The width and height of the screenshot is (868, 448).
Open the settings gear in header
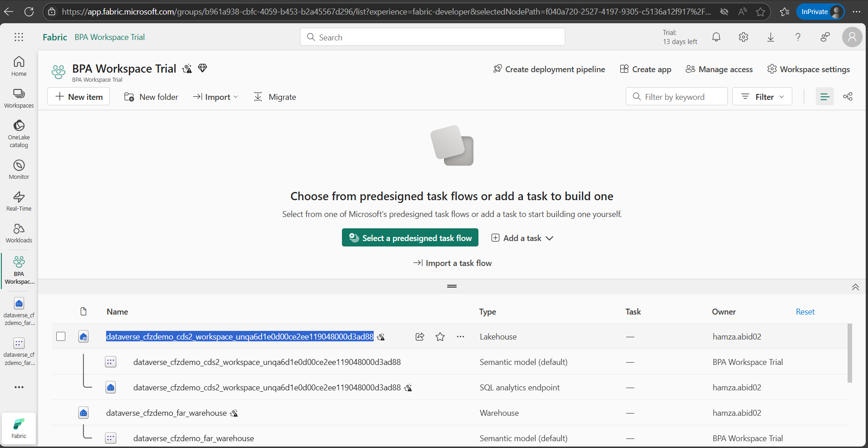[743, 37]
